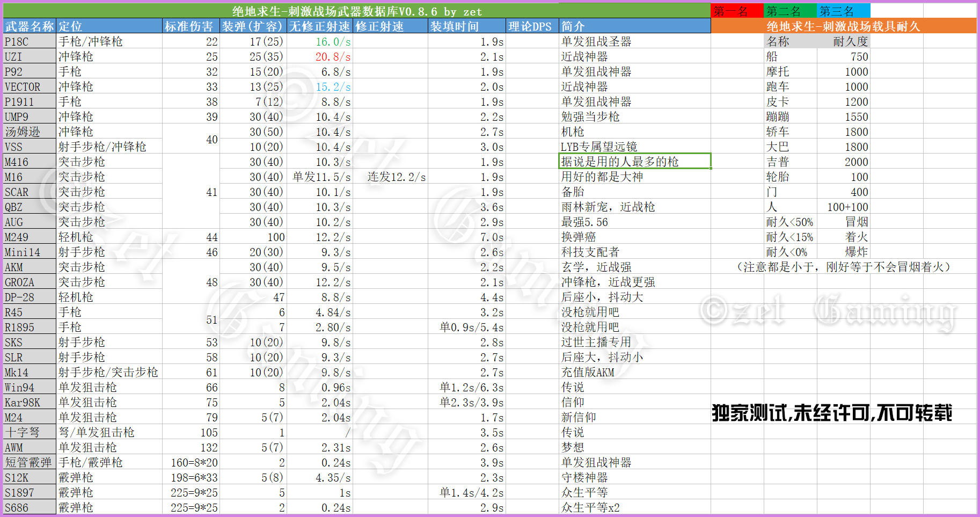Viewport: 980px width, 517px height.
Task: Select the 标准伤害 column header
Action: coord(191,26)
